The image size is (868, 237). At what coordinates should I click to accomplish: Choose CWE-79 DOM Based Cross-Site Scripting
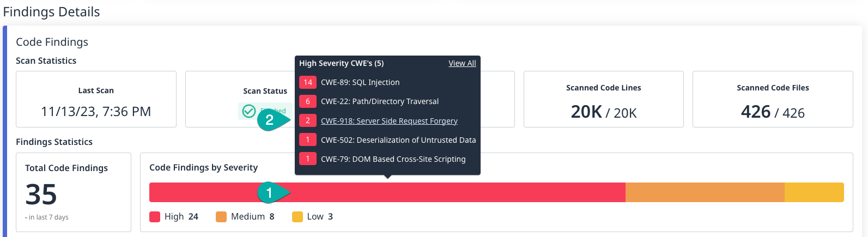click(393, 159)
